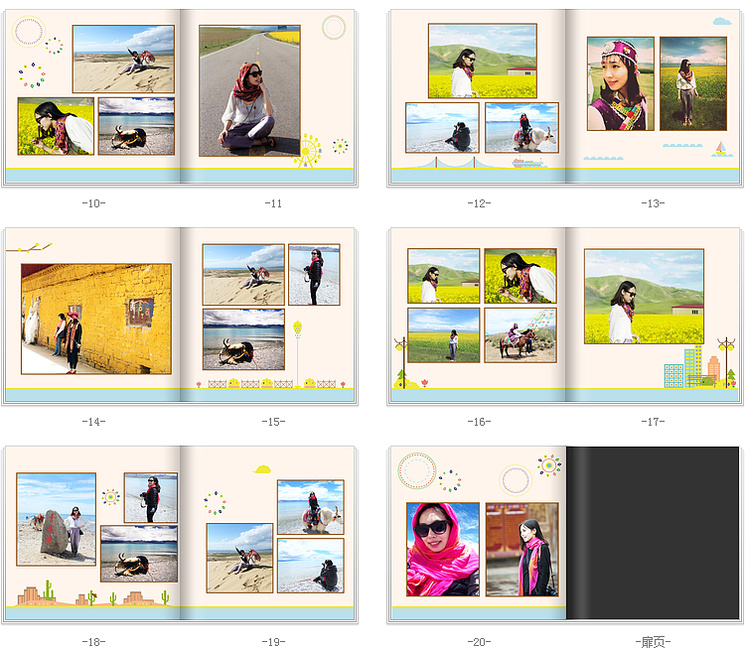
Task: Select page 13 photo of woman standing in field
Action: click(x=693, y=84)
